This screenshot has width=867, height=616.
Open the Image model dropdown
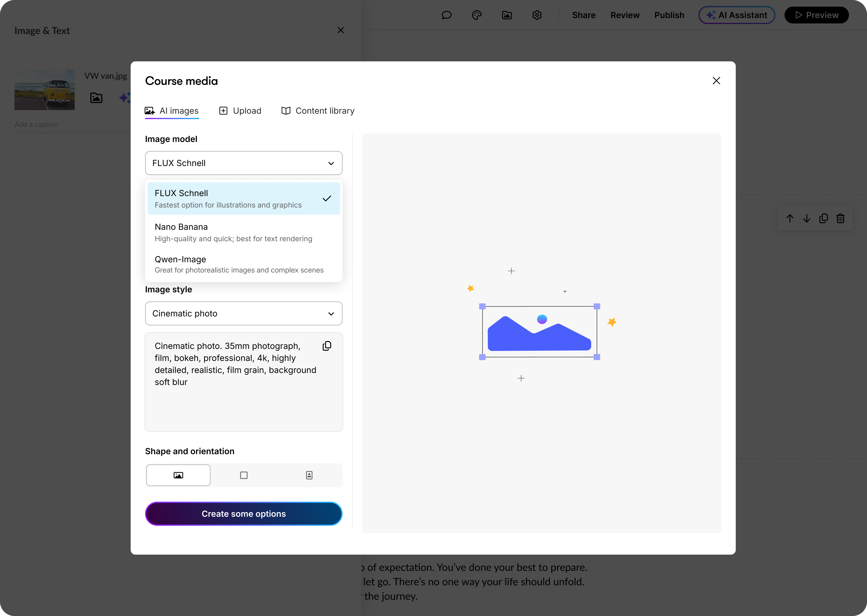243,163
